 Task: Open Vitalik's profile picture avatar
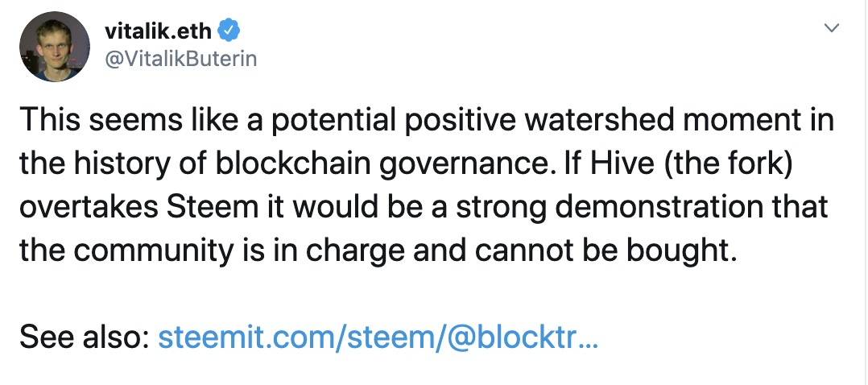(x=54, y=47)
